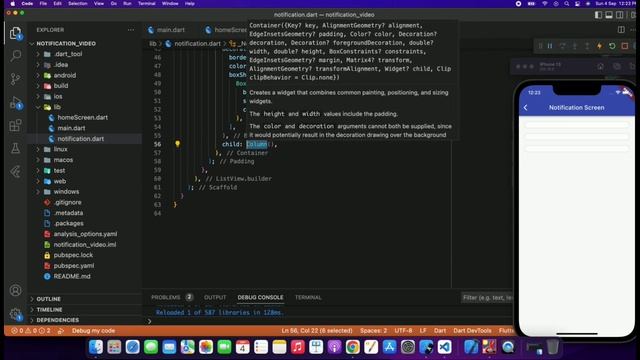
Task: Tap back arrow in Notification Screen
Action: [526, 108]
